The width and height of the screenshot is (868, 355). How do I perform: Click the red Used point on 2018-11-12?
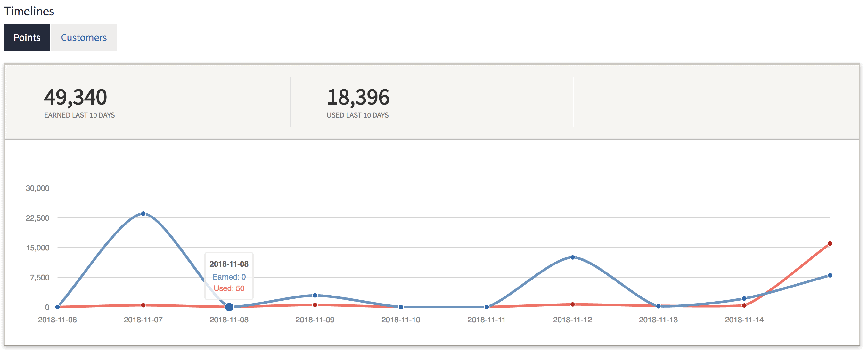572,304
